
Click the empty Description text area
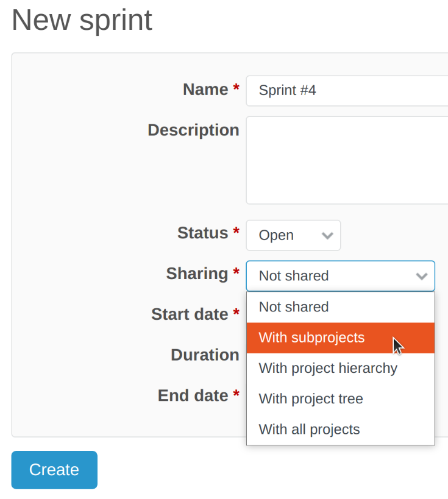(x=347, y=160)
